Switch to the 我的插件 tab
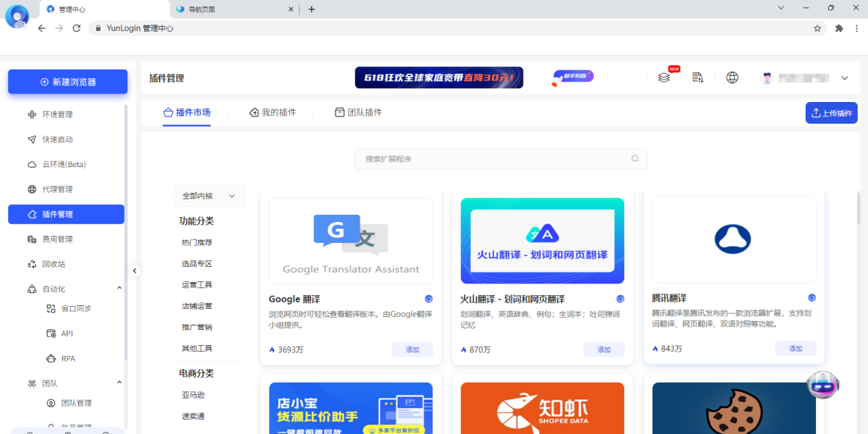The image size is (868, 434). click(273, 112)
